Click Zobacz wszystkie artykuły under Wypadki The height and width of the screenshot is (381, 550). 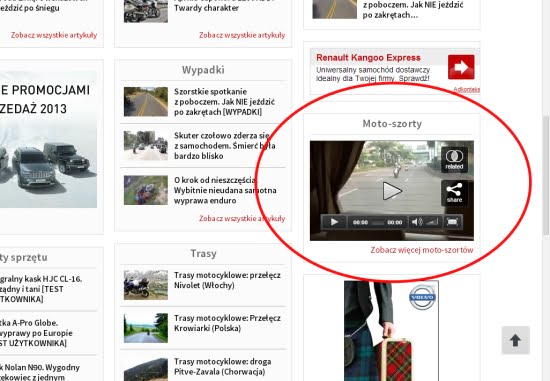pos(242,218)
